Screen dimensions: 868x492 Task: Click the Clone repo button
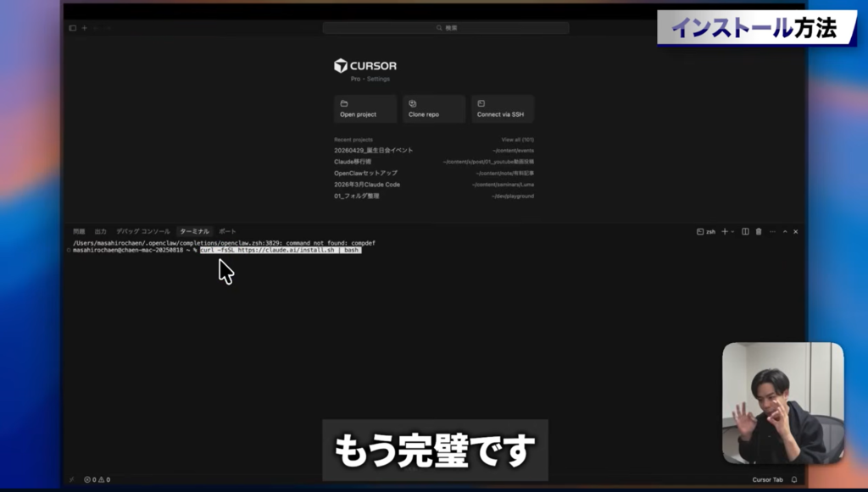click(x=433, y=109)
